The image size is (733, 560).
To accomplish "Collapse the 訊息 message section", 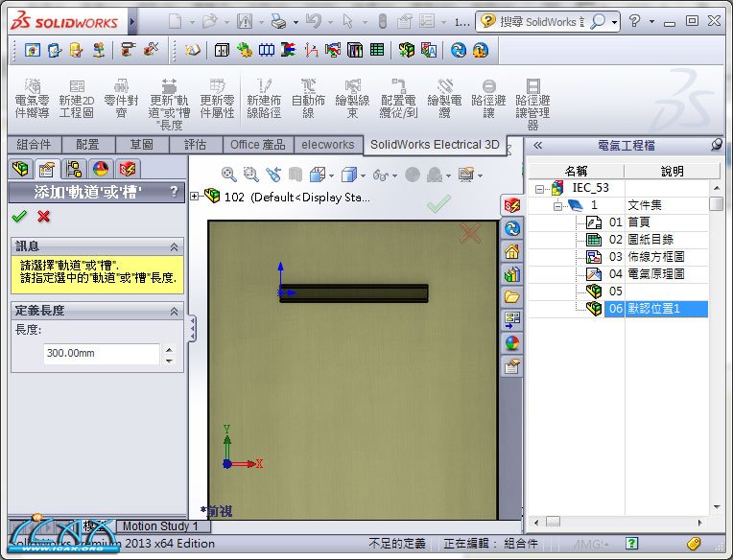I will pos(174,246).
